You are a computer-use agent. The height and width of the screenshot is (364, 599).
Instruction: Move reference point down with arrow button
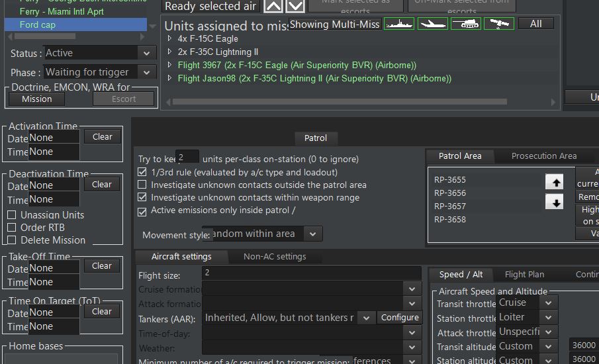554,202
